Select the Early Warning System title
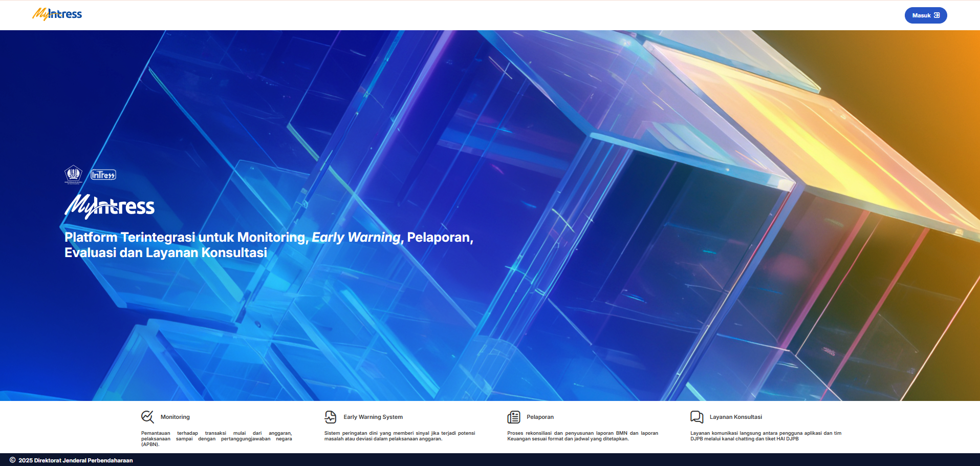This screenshot has height=466, width=980. point(373,417)
